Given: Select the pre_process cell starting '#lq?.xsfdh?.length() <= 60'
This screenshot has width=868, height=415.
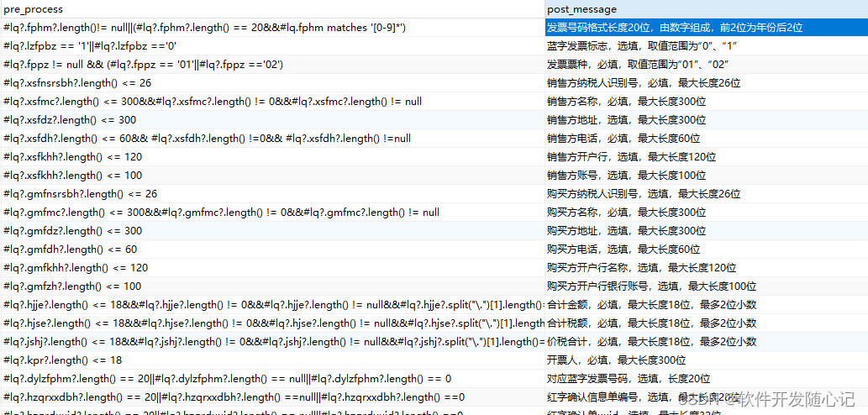Looking at the screenshot, I should click(x=272, y=139).
